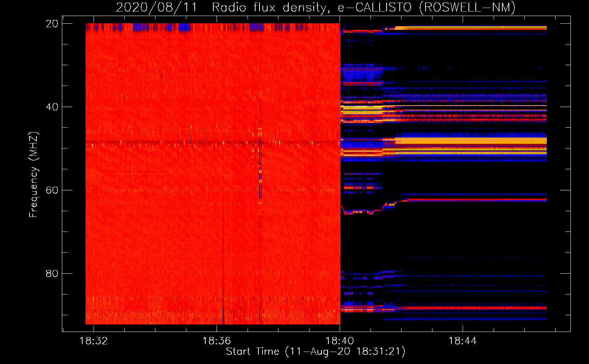This screenshot has width=589, height=364.
Task: Click the 18:40 time tick label
Action: coord(340,341)
